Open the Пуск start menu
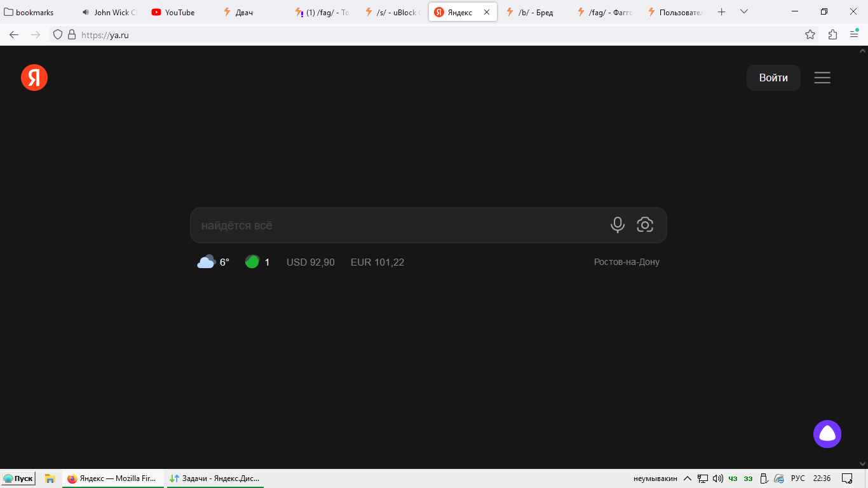868x488 pixels. pyautogui.click(x=17, y=478)
